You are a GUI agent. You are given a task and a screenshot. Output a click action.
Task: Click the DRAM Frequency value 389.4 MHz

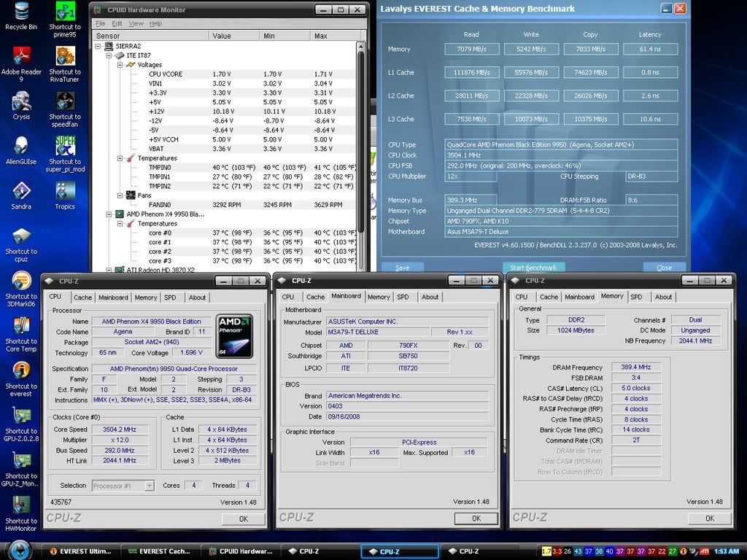coord(636,367)
